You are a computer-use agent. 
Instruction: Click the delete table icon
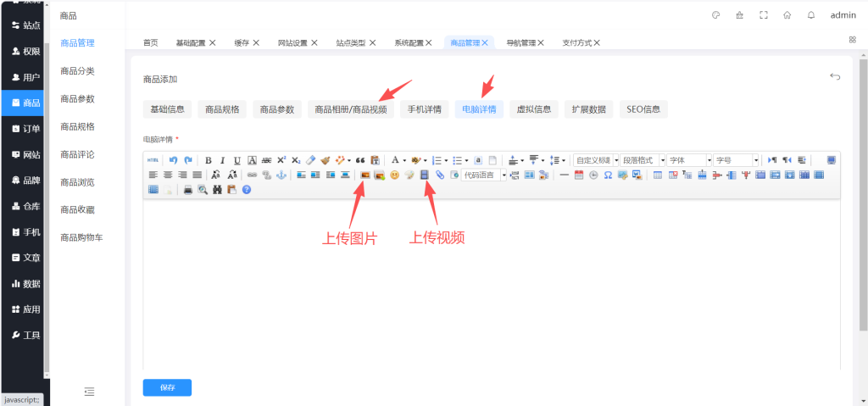tap(673, 175)
